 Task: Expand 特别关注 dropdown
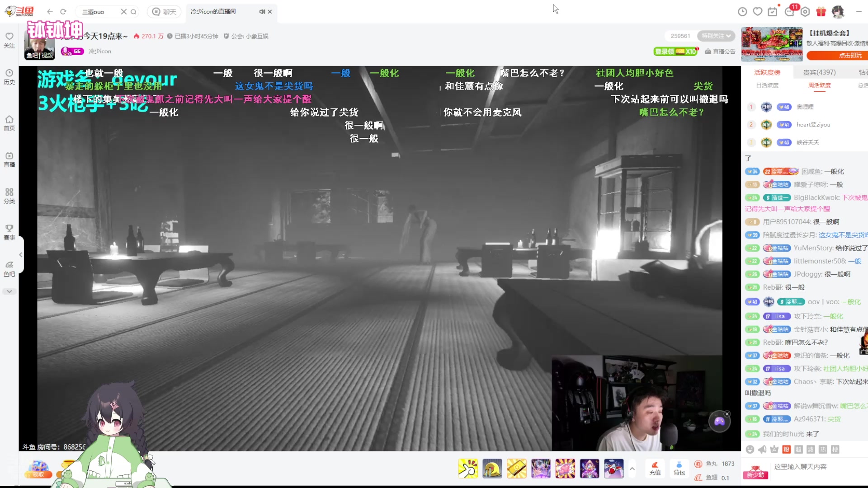tap(716, 36)
